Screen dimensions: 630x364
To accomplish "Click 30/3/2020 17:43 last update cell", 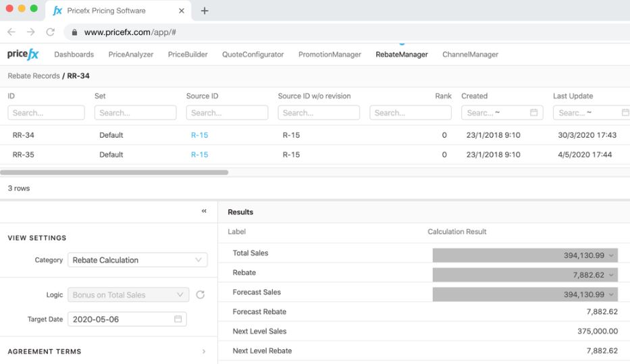I will (x=587, y=135).
